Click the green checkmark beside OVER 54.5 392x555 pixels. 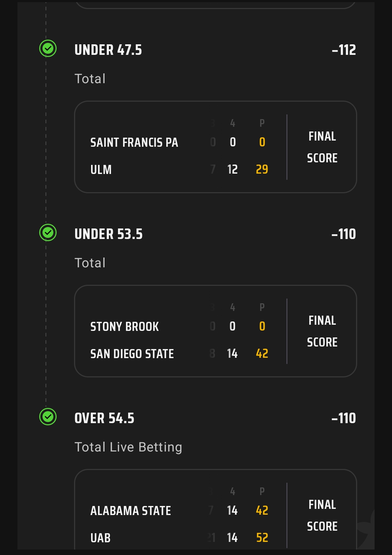click(48, 417)
